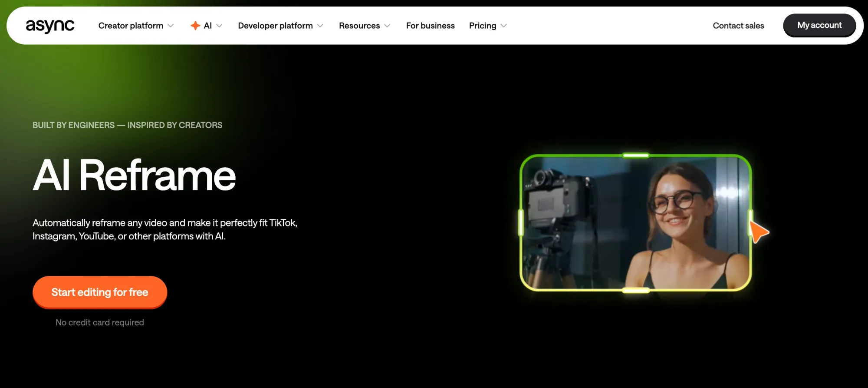Click the right resize handle of video frame
This screenshot has height=388, width=868.
(750, 222)
